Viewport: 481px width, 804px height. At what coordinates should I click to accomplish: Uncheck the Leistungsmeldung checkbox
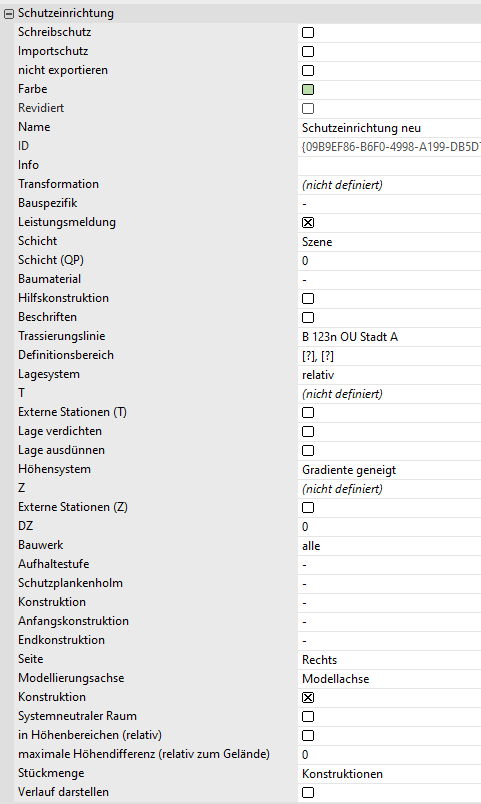click(x=308, y=223)
